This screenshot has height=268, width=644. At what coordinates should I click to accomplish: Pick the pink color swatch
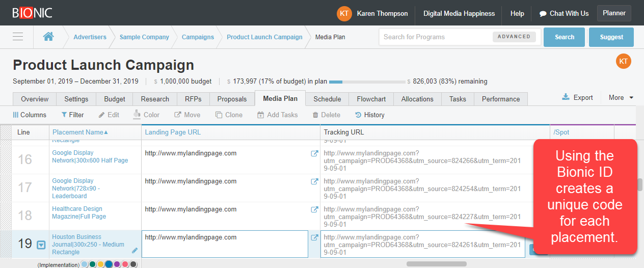click(x=125, y=264)
